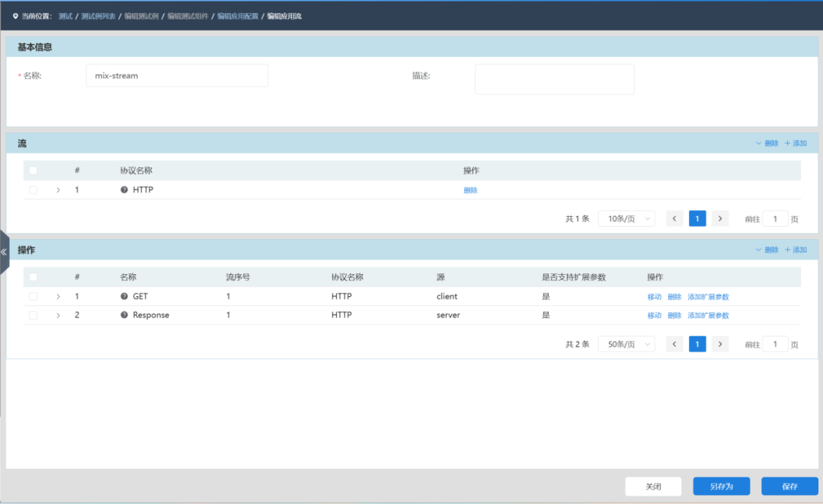Click the 关闭 button
The width and height of the screenshot is (823, 504).
coord(654,486)
